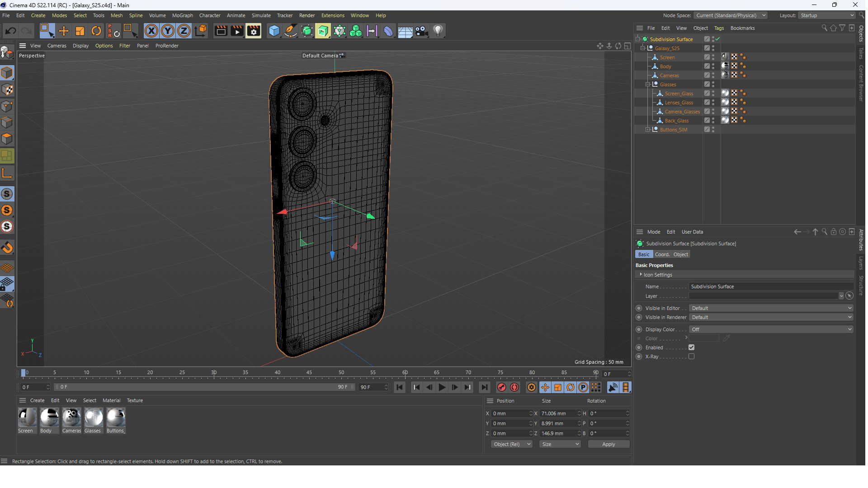
Task: Click frame 45 on the timeline ruler
Action: pos(309,373)
